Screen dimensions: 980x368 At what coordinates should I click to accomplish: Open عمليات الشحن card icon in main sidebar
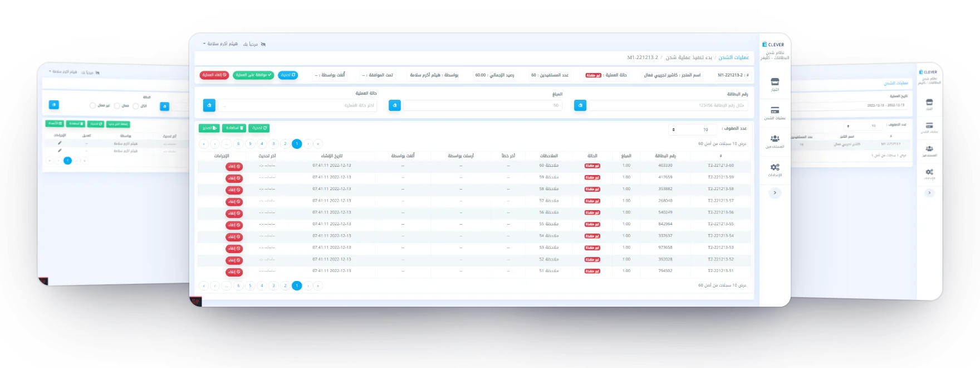pos(775,110)
